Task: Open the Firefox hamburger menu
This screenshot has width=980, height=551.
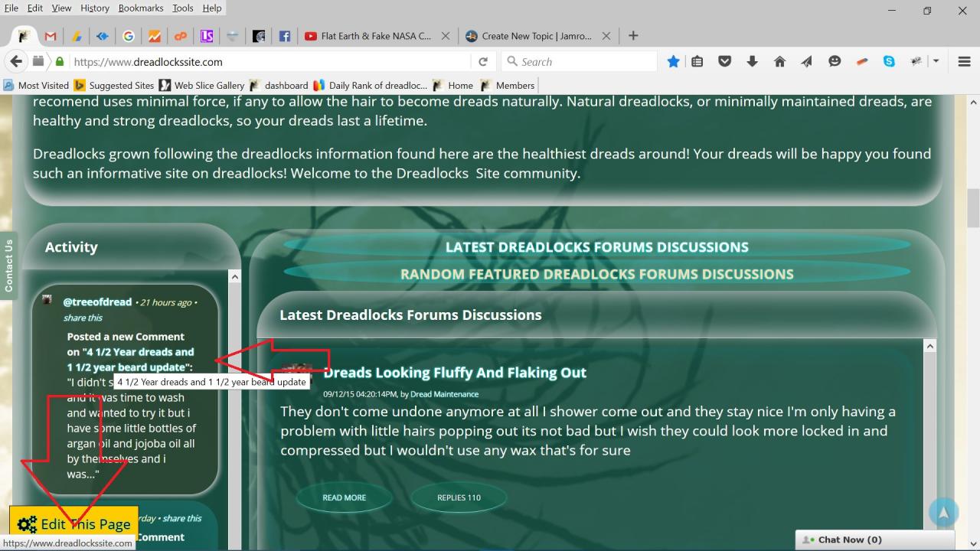Action: tap(964, 62)
